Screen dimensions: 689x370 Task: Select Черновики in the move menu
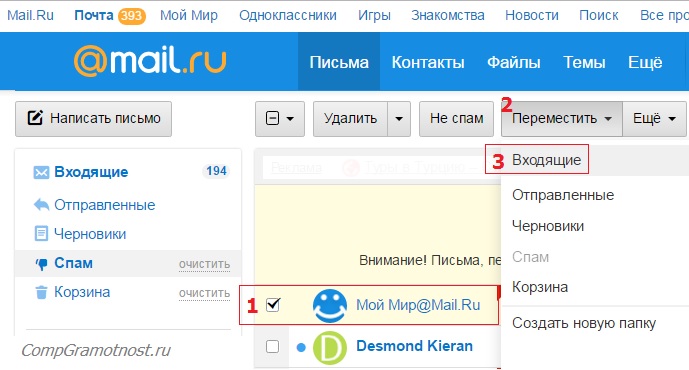pos(548,226)
